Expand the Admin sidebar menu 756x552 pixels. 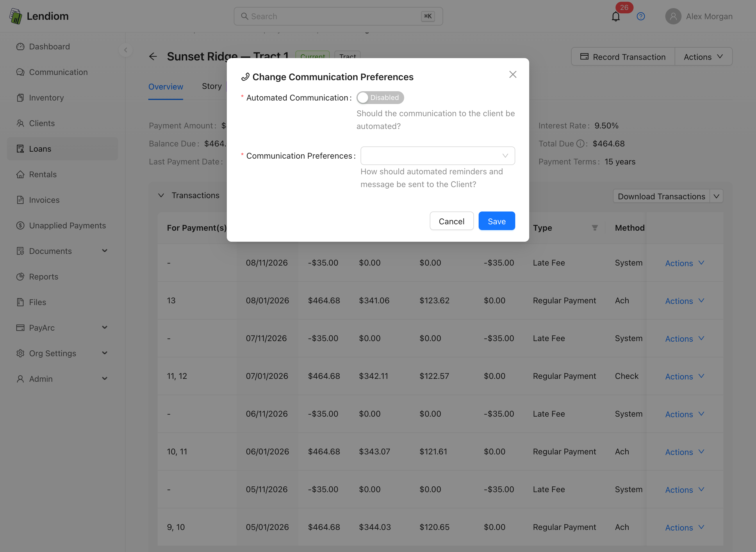point(62,379)
